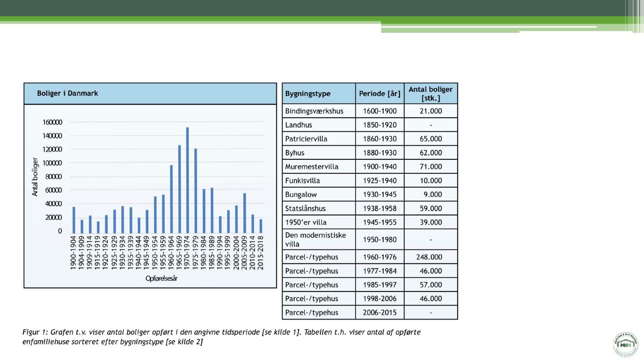Select the chart bar for 1965-1969
Screen dimensions: 644x362
coord(179,190)
